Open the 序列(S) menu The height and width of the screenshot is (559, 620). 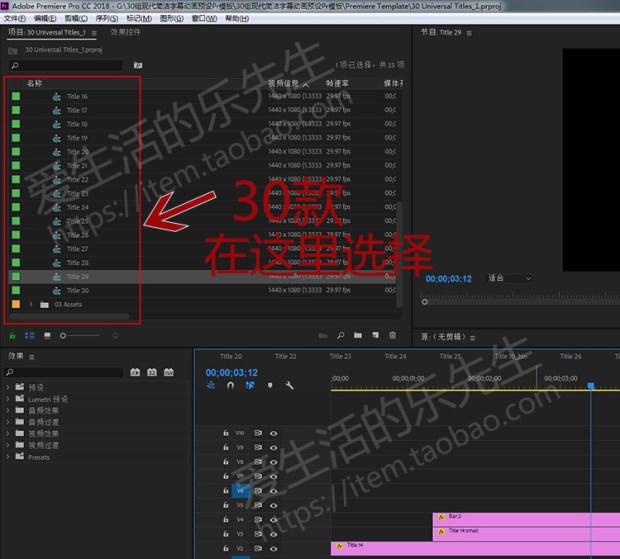107,19
